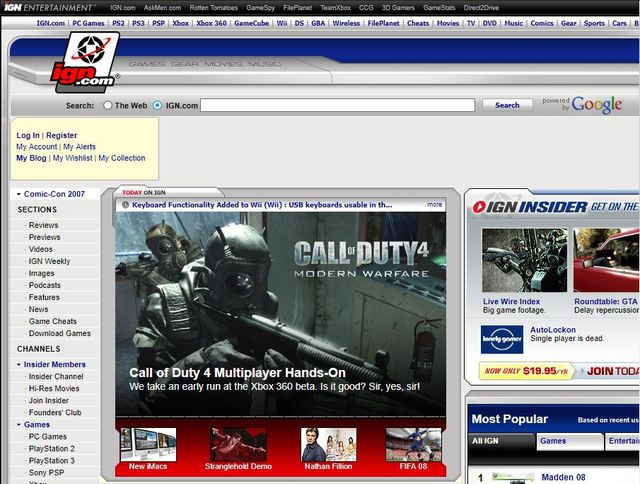Click the Google logo beside the search bar
Viewport: 640px width, 484px height.
[x=597, y=105]
